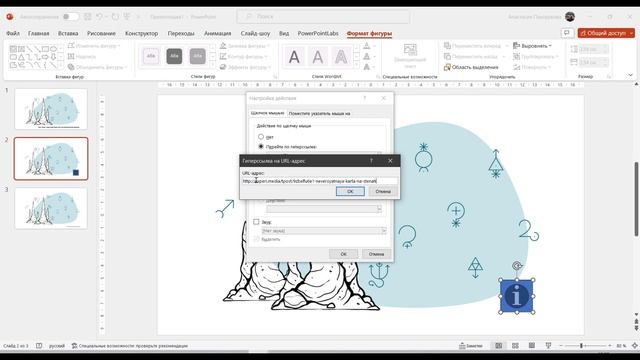Click Cancel in the Action Settings dialog
Viewport: 640px width, 360px height.
tap(376, 254)
